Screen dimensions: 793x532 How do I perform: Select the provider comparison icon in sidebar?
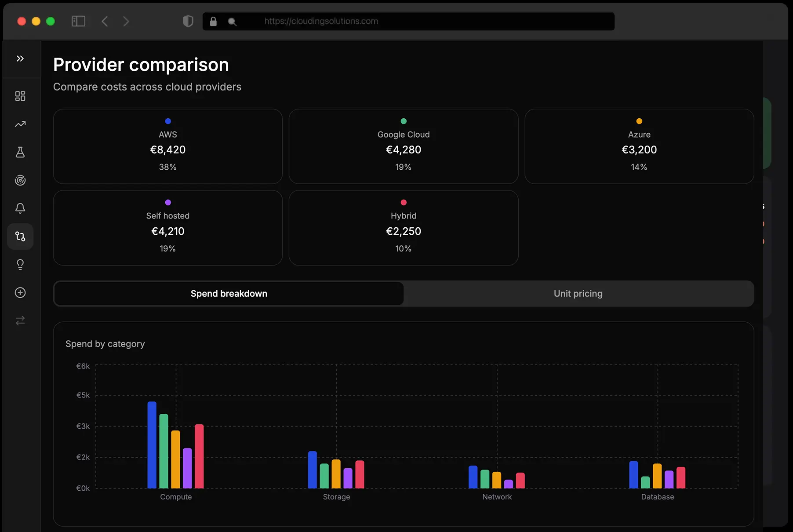20,236
